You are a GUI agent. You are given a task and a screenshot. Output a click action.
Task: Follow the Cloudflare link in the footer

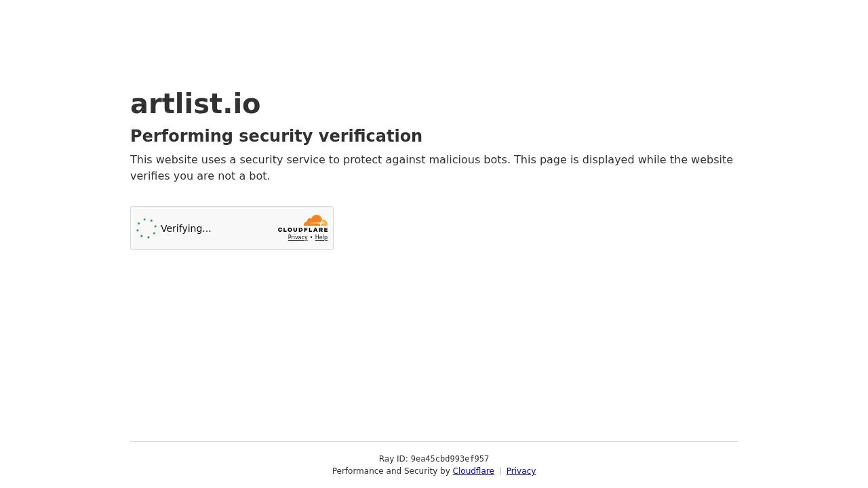point(473,471)
